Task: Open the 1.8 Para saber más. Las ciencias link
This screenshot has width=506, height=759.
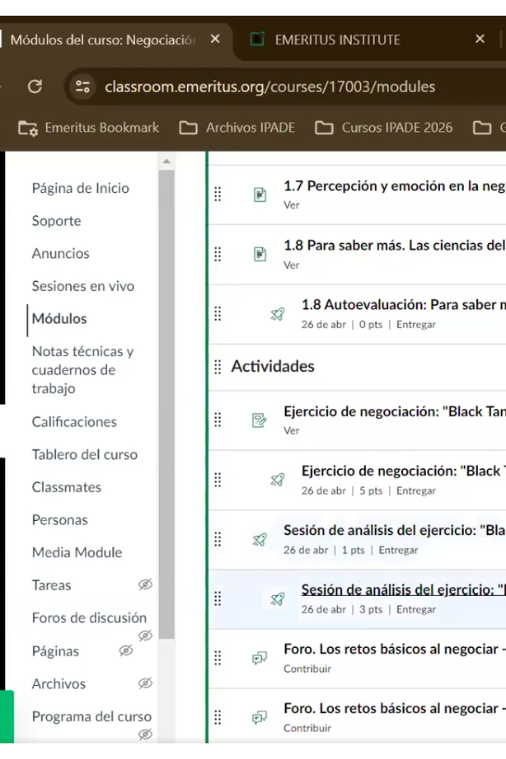Action: tap(395, 245)
